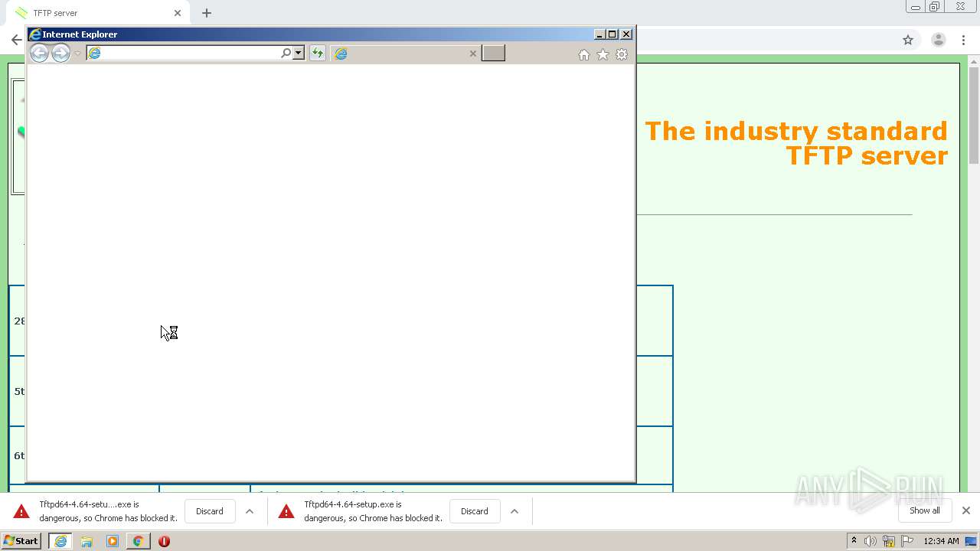Click Show desktop tray button
The height and width of the screenshot is (551, 980).
(x=972, y=541)
